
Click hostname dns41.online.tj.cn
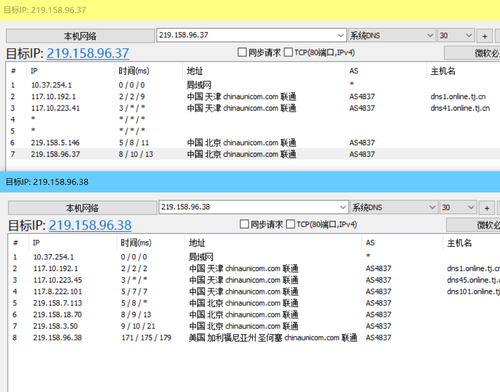pos(460,108)
